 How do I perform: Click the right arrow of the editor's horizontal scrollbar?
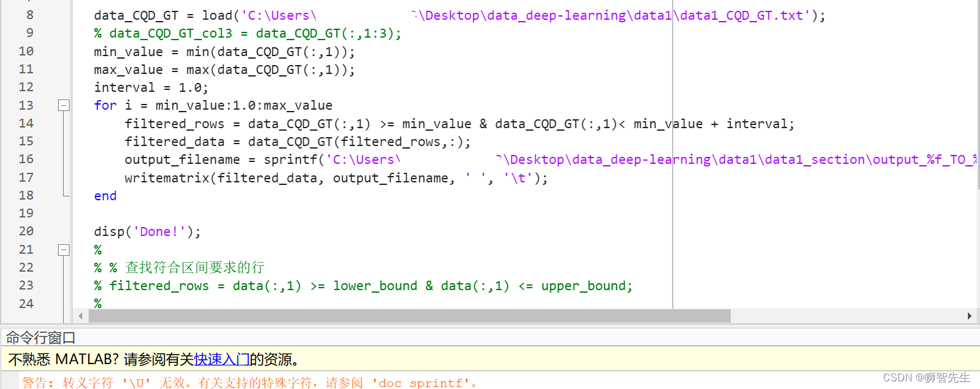click(x=970, y=316)
